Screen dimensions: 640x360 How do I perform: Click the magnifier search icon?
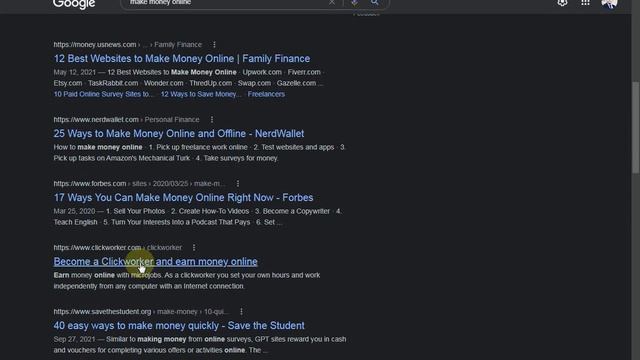(x=374, y=2)
